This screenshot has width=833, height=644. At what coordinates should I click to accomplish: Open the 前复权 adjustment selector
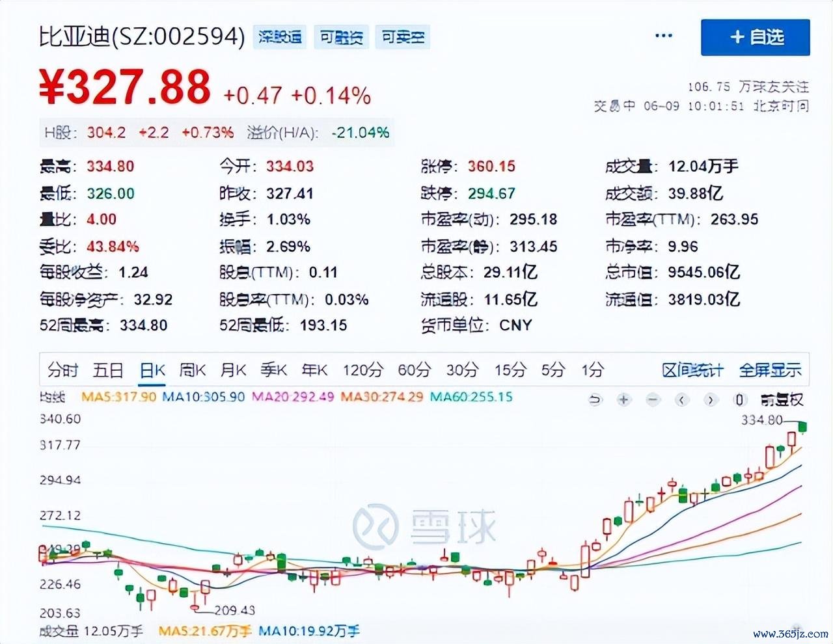coord(782,399)
